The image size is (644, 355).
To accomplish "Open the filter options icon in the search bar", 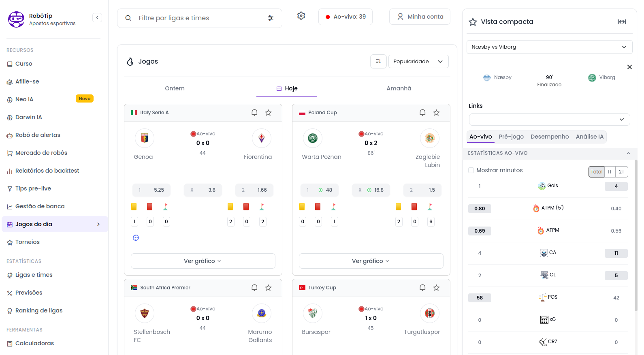I will click(x=271, y=18).
